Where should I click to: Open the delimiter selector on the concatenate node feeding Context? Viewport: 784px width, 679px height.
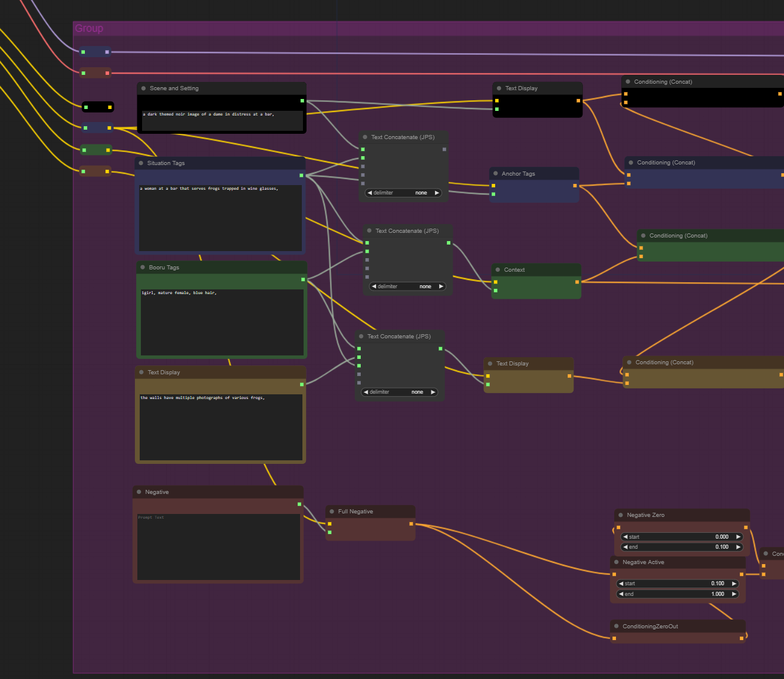point(407,286)
